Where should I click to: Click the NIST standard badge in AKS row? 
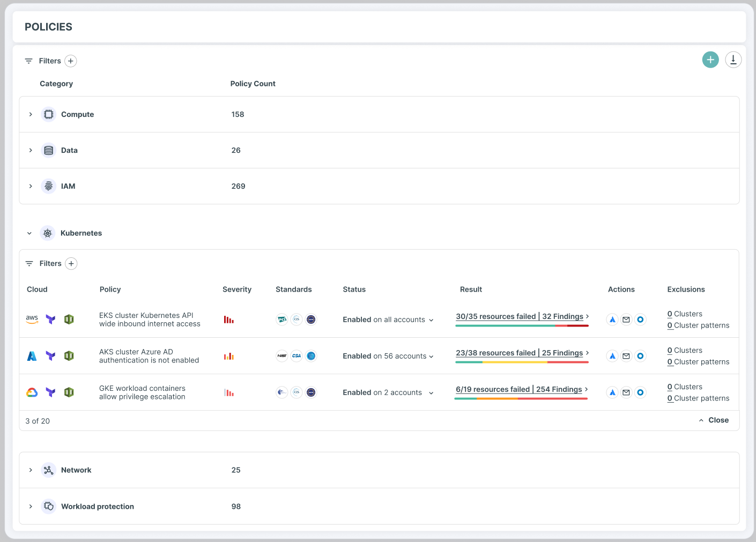click(282, 356)
